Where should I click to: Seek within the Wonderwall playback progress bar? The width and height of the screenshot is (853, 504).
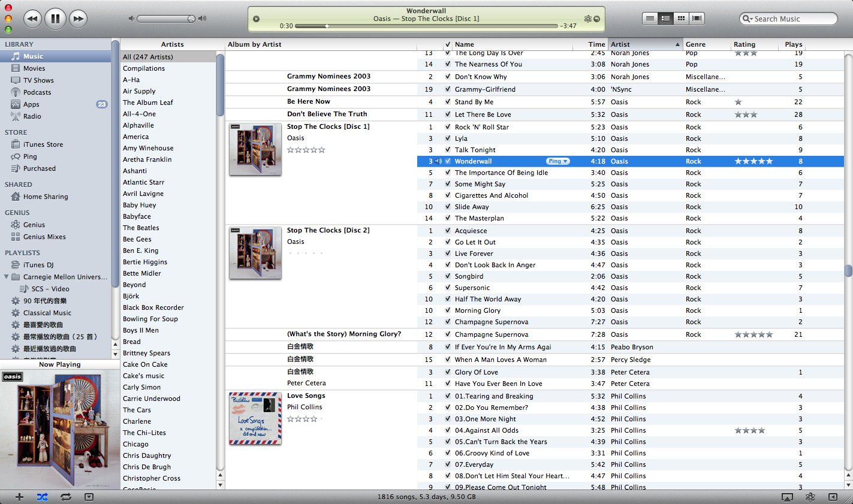(x=426, y=26)
